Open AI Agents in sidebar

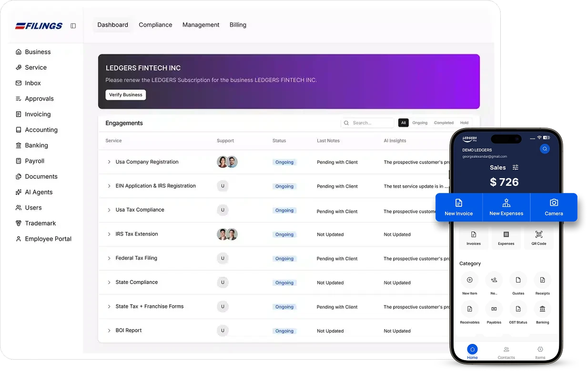coord(34,192)
